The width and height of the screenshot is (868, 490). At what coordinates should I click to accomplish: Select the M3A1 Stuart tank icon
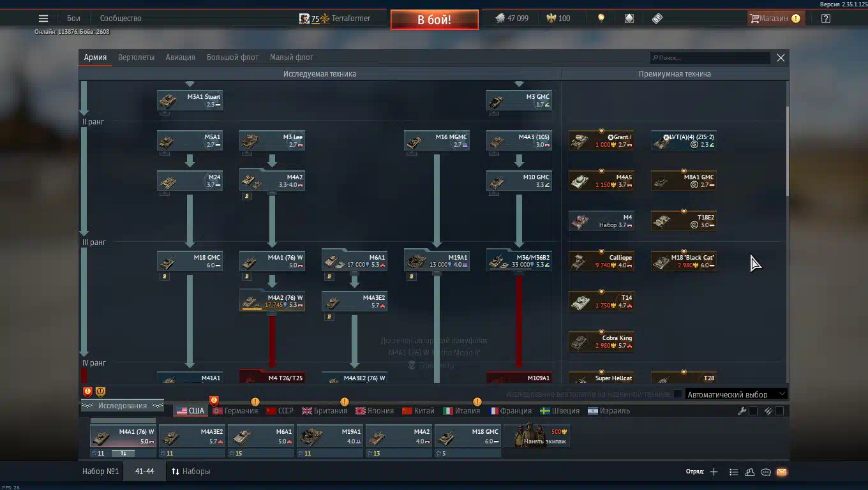click(x=167, y=101)
